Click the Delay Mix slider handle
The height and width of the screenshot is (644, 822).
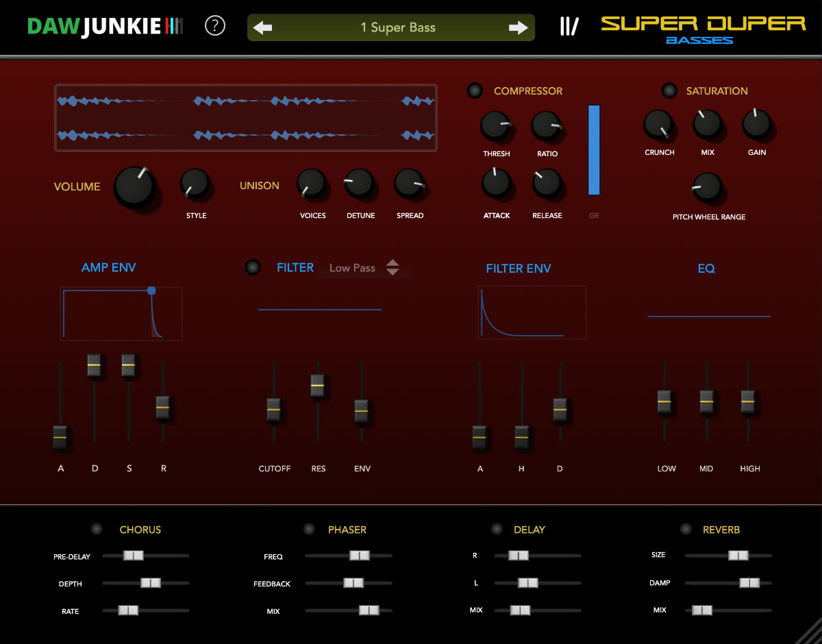point(520,610)
